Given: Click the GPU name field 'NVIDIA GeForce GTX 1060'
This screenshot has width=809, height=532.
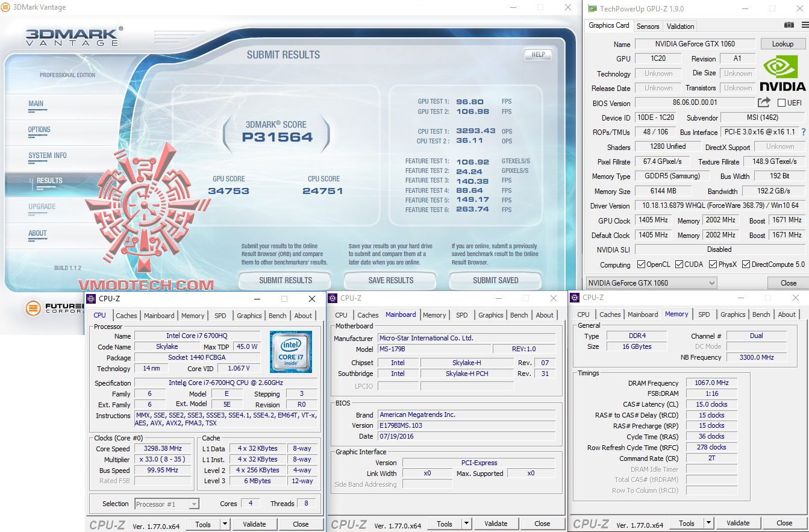Looking at the screenshot, I should click(x=695, y=44).
